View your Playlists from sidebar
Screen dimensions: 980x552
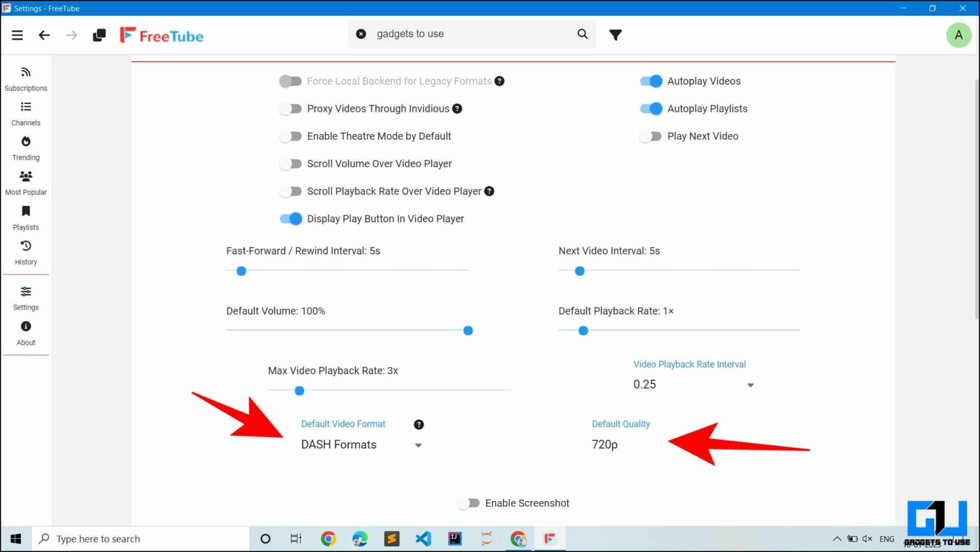pyautogui.click(x=26, y=216)
